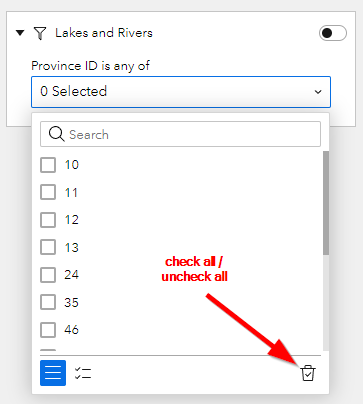This screenshot has height=404, width=363.
Task: Check the box for province 12
Action: [48, 220]
